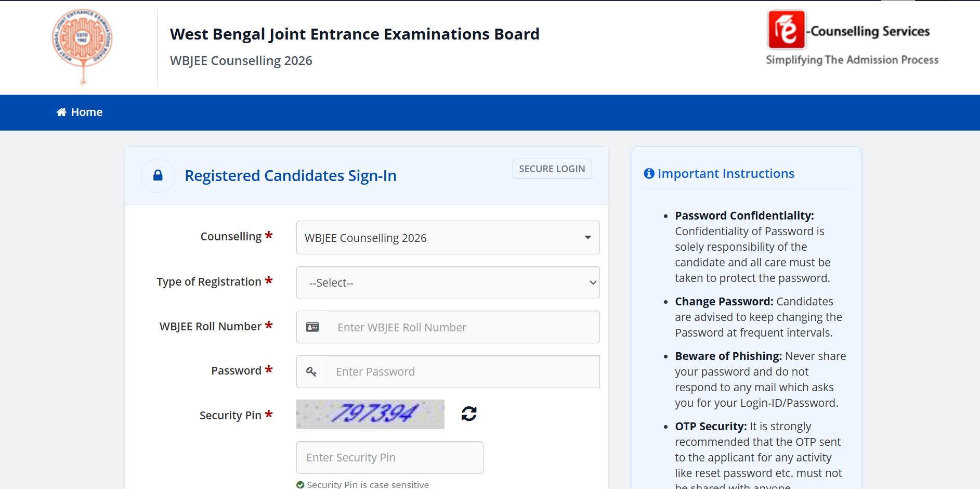Open the Type of Registration select
This screenshot has width=980, height=489.
448,283
